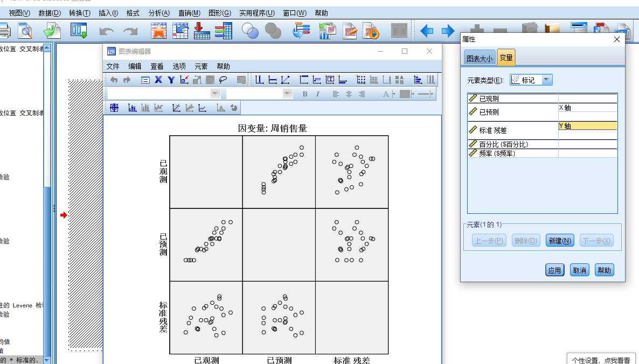Click the go to variable icon
639x364 pixels.
click(180, 31)
